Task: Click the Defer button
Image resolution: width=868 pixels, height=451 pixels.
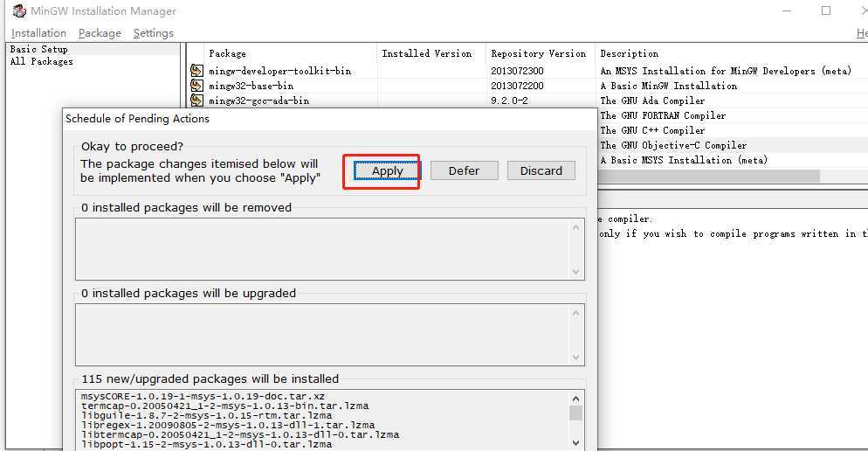Action: [x=464, y=170]
